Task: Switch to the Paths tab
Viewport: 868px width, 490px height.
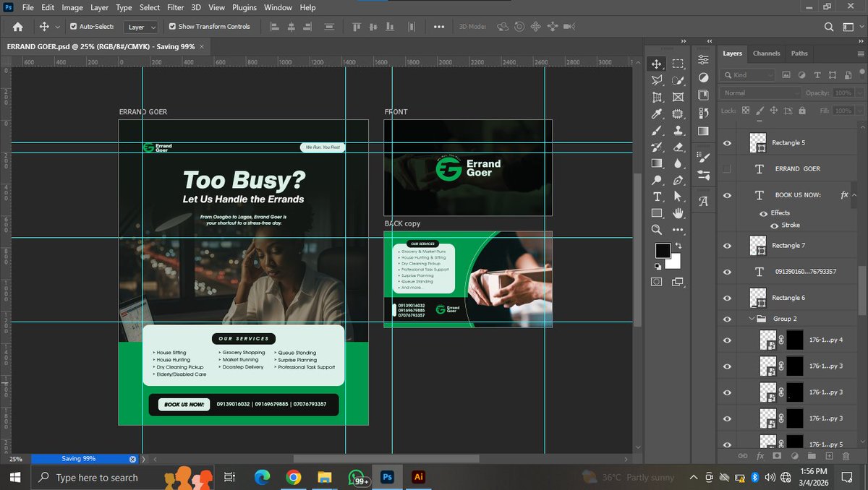Action: pyautogui.click(x=799, y=53)
